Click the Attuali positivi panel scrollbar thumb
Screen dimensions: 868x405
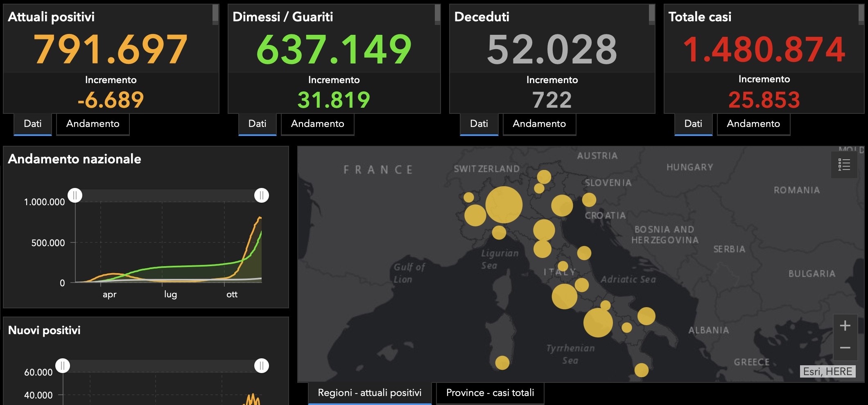click(215, 14)
